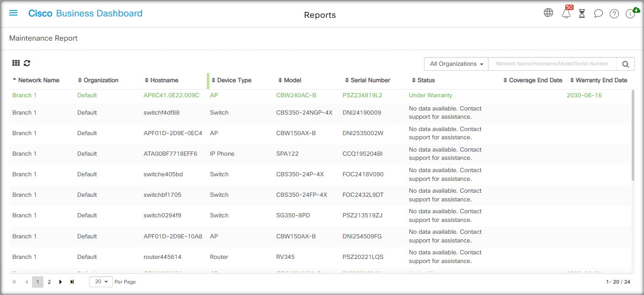The width and height of the screenshot is (644, 295).
Task: Open the column selector grid icon
Action: (x=16, y=63)
